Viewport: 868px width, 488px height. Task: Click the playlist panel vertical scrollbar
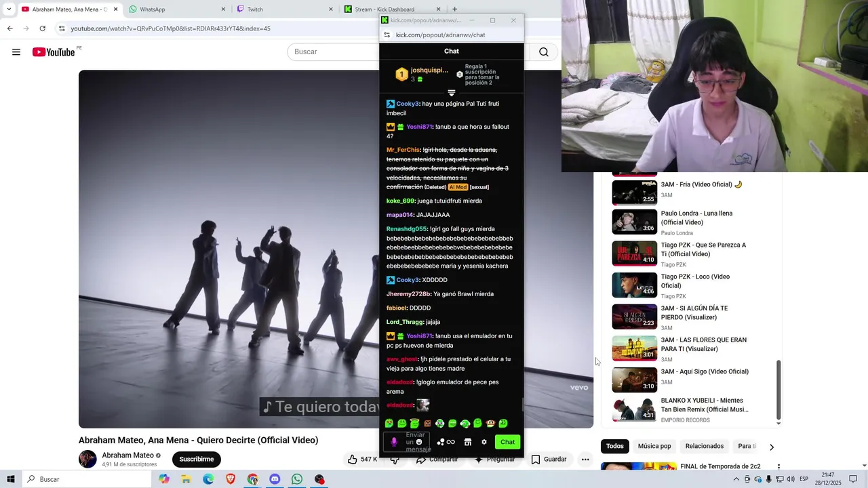point(778,390)
